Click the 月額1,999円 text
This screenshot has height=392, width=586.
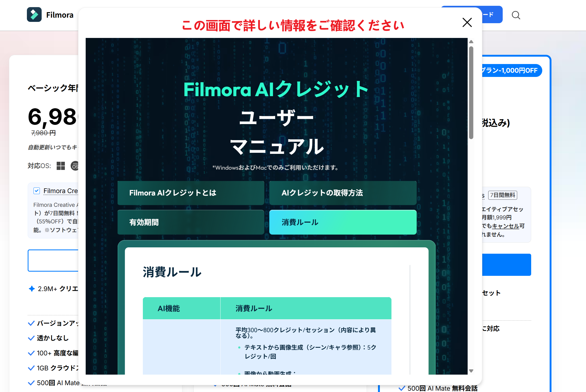tap(497, 217)
